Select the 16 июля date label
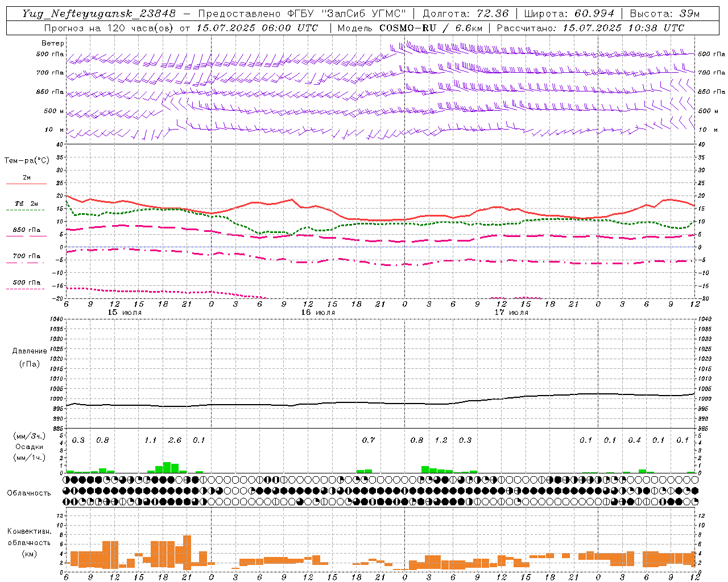 click(x=318, y=313)
